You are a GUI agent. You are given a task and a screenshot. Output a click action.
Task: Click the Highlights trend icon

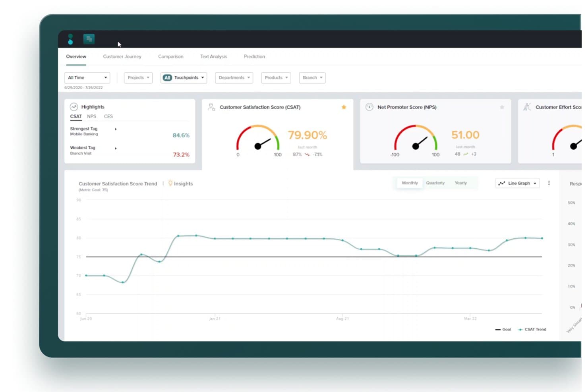[74, 107]
